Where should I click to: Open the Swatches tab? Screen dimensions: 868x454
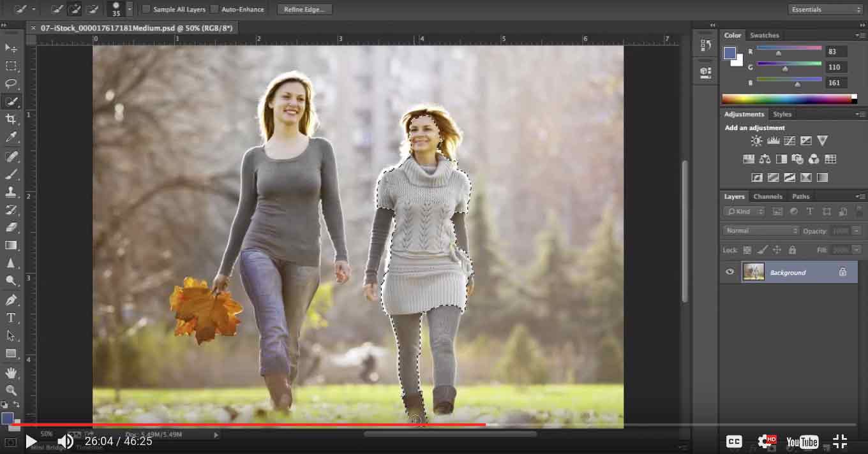(x=764, y=35)
